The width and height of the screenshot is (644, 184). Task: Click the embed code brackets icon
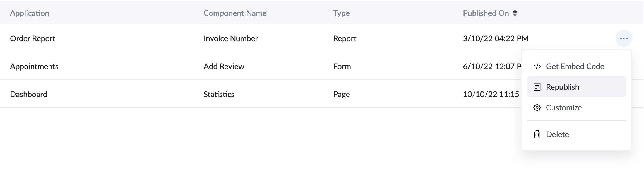coord(537,66)
